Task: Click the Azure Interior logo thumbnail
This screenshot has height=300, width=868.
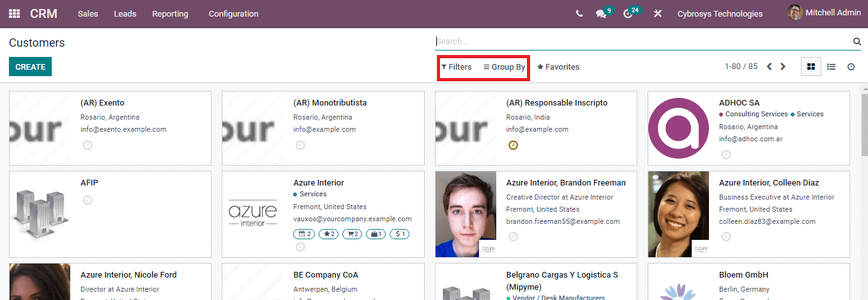Action: 253,214
